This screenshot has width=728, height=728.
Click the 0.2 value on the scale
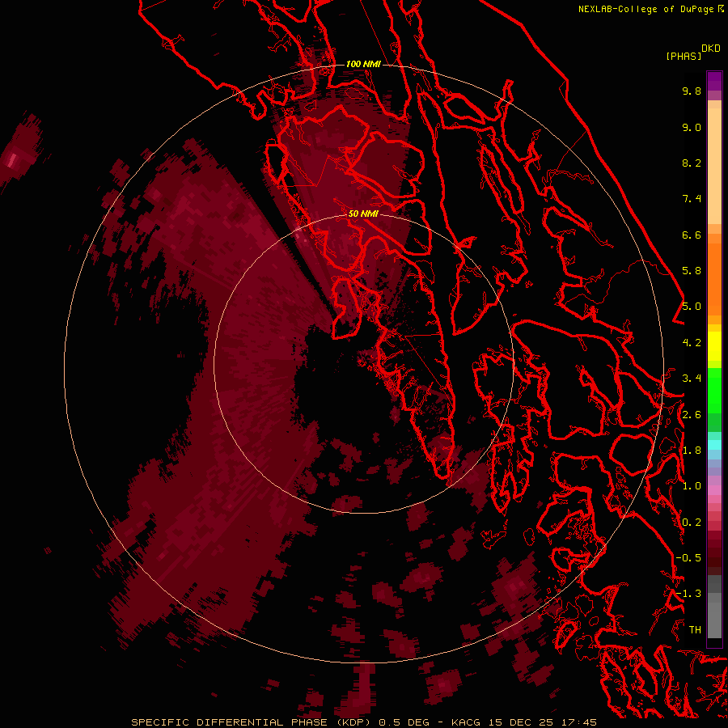click(x=692, y=523)
